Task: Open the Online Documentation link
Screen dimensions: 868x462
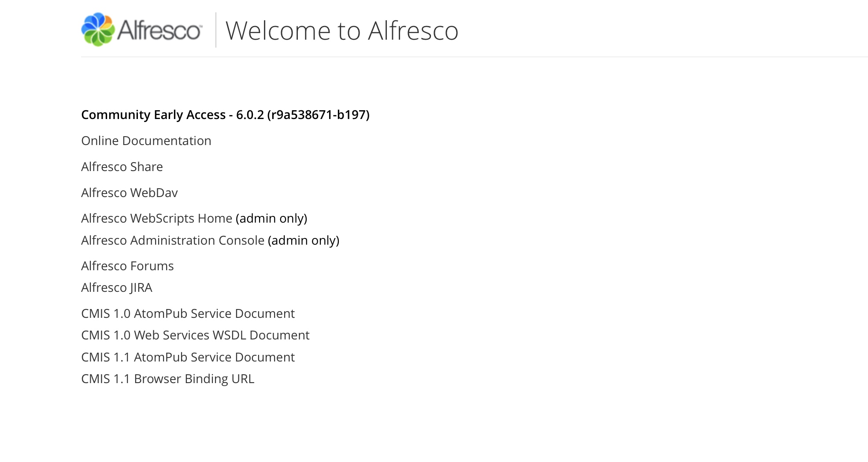Action: (146, 141)
